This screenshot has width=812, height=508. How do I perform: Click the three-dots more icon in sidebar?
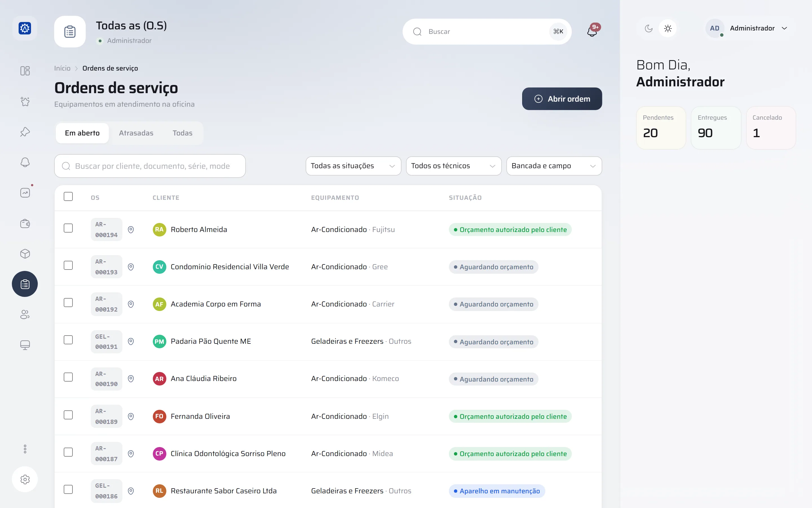coord(25,449)
